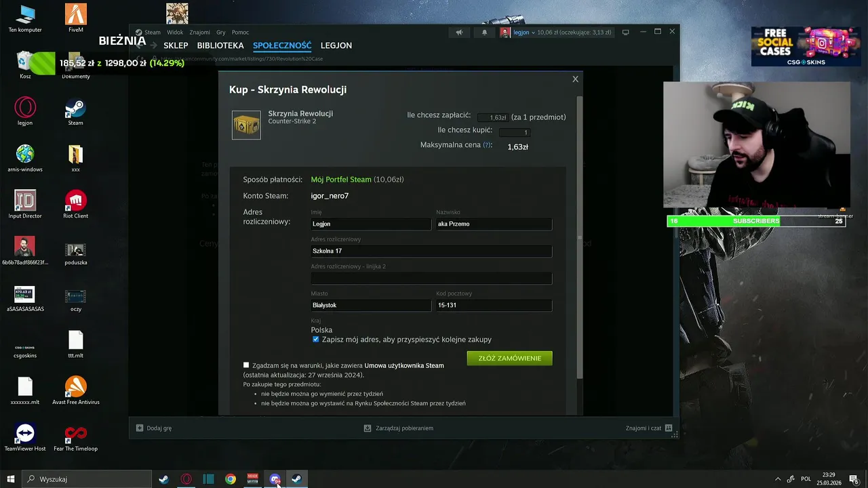Open Windows Start menu
The width and height of the screenshot is (868, 488).
tap(10, 479)
